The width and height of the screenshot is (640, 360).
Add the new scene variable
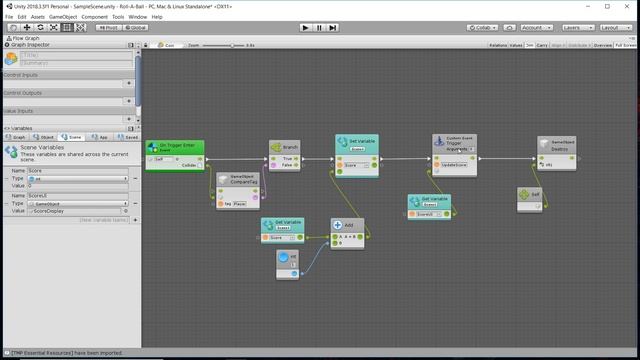tap(136, 220)
